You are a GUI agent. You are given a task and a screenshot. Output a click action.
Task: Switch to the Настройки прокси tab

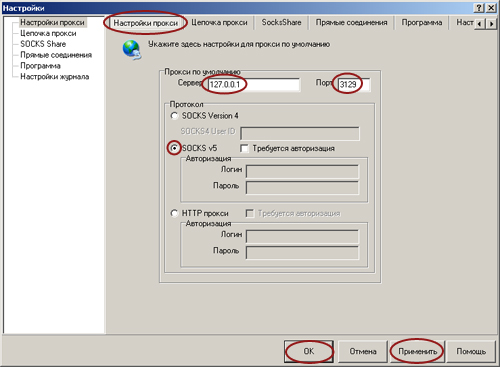click(146, 23)
